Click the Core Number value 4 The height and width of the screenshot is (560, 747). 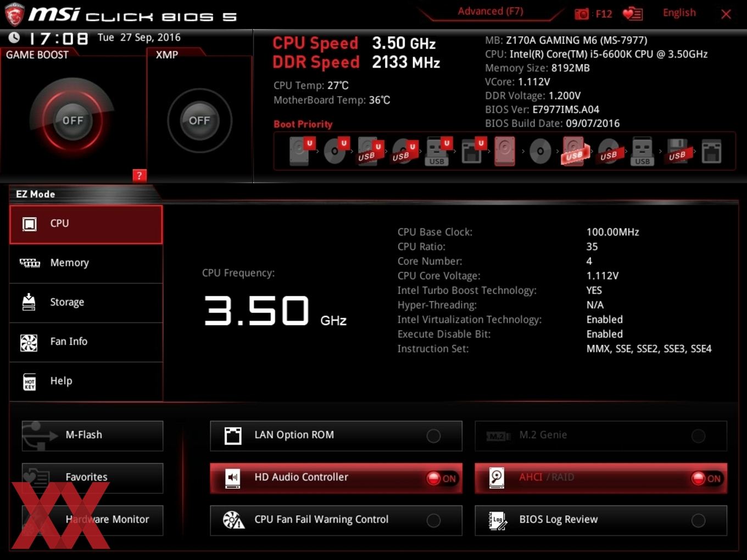[x=589, y=261]
